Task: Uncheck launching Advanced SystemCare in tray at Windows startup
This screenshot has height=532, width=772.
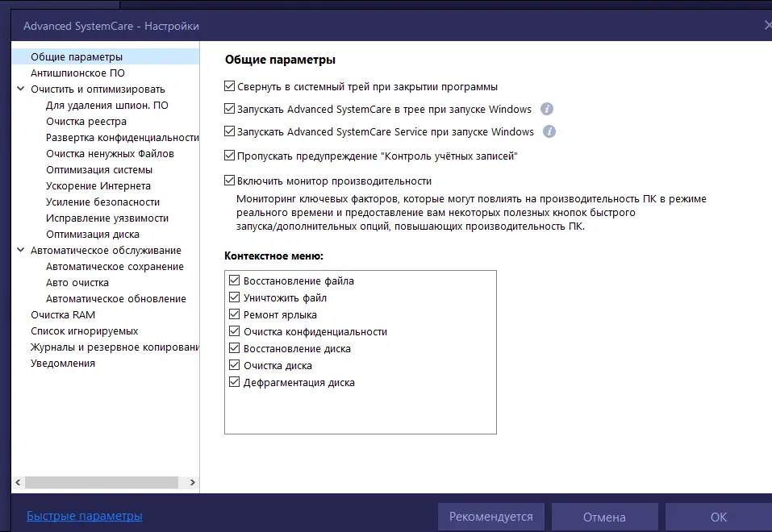Action: coord(229,108)
